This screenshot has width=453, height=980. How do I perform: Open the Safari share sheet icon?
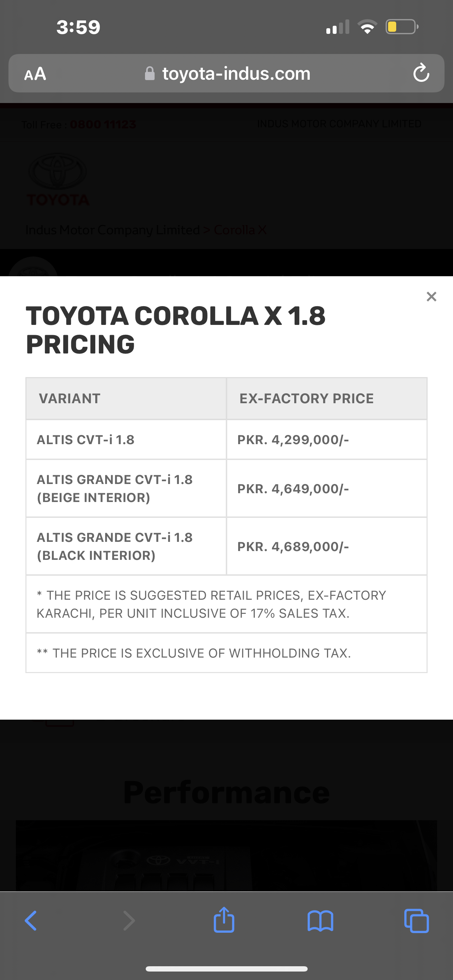tap(224, 920)
